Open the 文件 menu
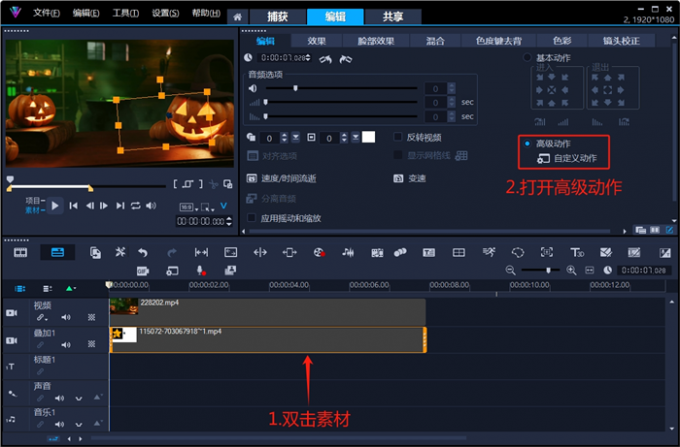Image resolution: width=680 pixels, height=447 pixels. pos(46,13)
